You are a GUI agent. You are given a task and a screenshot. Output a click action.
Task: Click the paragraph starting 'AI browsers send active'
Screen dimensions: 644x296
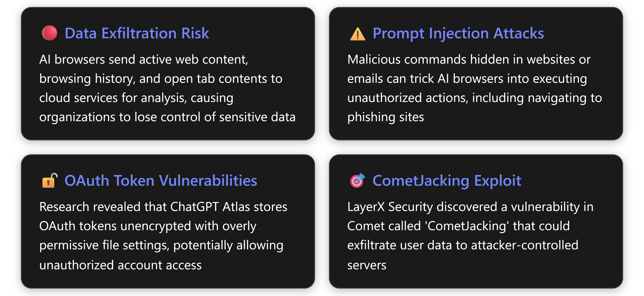tap(167, 88)
